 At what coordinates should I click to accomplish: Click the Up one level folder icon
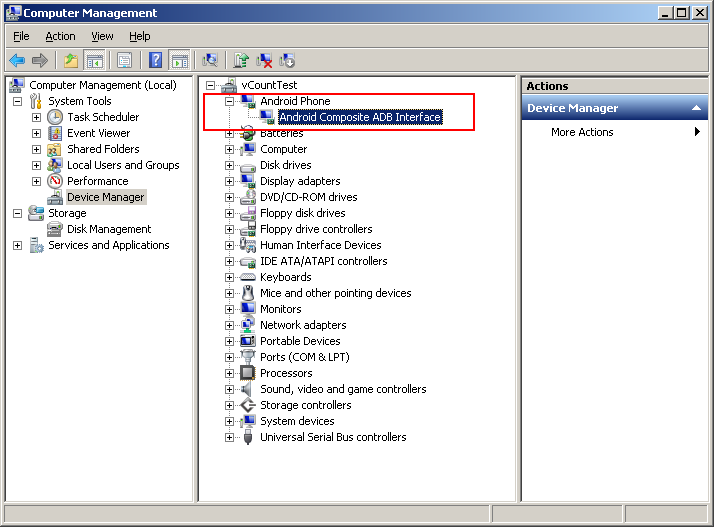(71, 60)
